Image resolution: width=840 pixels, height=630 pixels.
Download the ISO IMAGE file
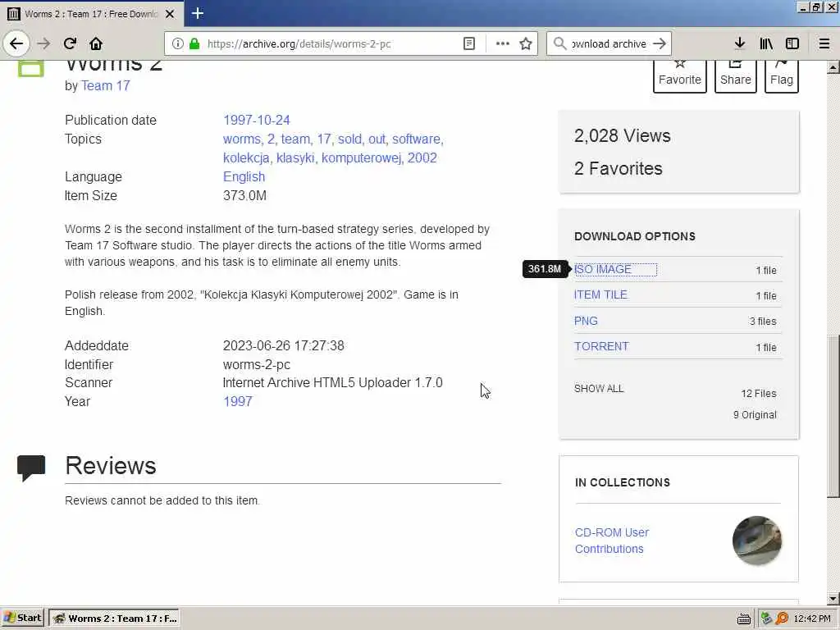(603, 269)
